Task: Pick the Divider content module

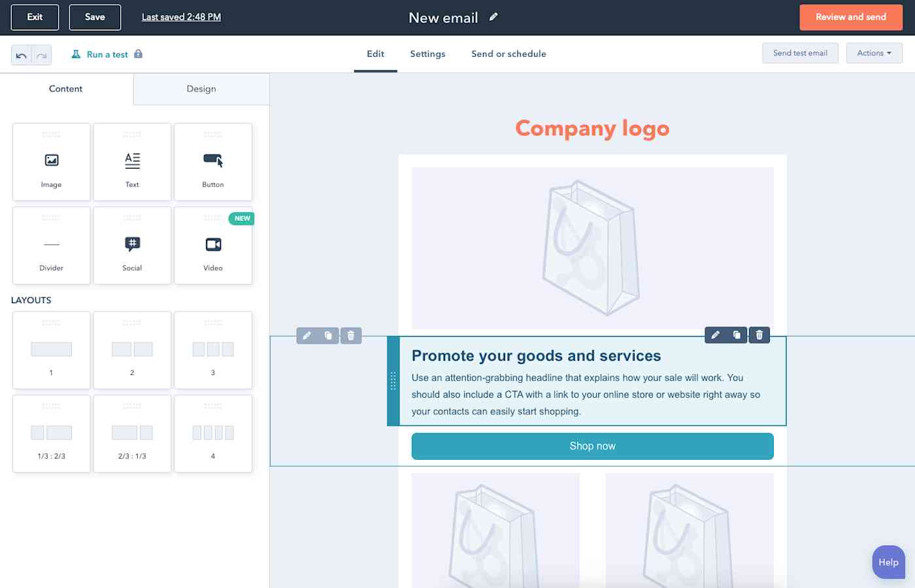Action: 52,246
